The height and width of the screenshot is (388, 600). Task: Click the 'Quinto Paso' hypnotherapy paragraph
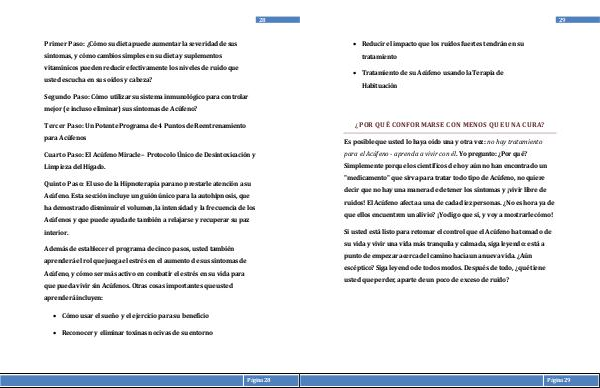150,208
